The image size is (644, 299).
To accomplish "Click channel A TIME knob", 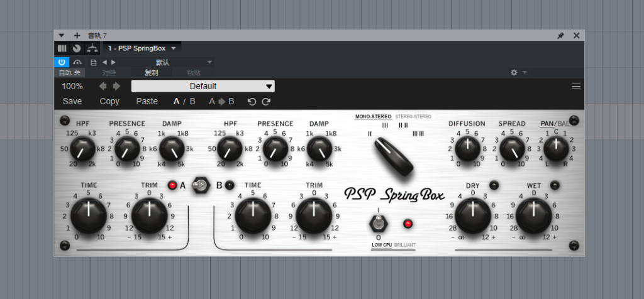I will click(x=89, y=215).
